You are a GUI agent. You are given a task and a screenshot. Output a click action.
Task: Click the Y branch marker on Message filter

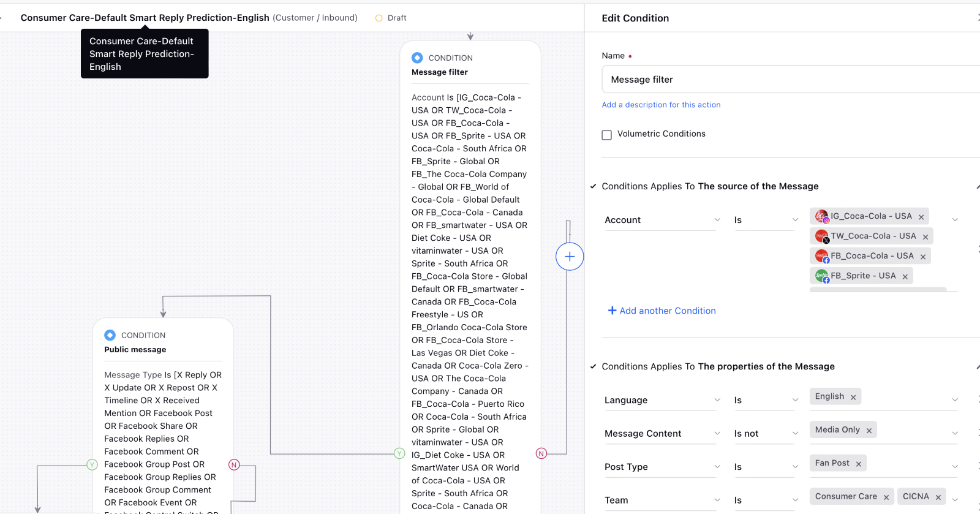pos(399,453)
